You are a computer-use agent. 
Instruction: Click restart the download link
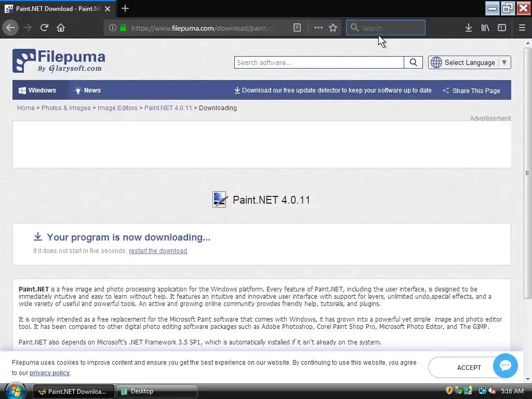tap(158, 251)
